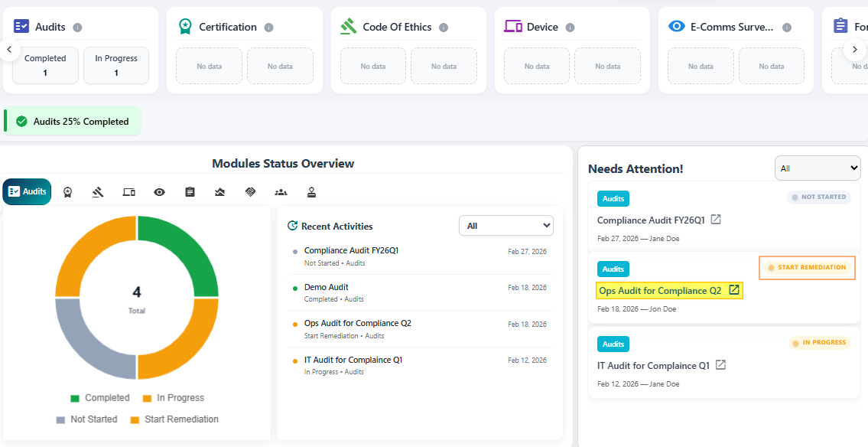Click the people group module icon
This screenshot has height=447, width=868.
coord(281,192)
